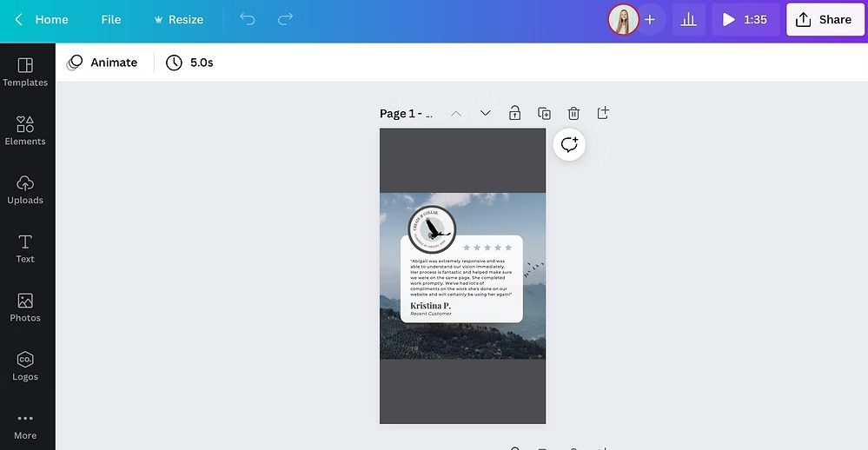The height and width of the screenshot is (450, 868).
Task: Add a comment to the page
Action: [x=569, y=144]
